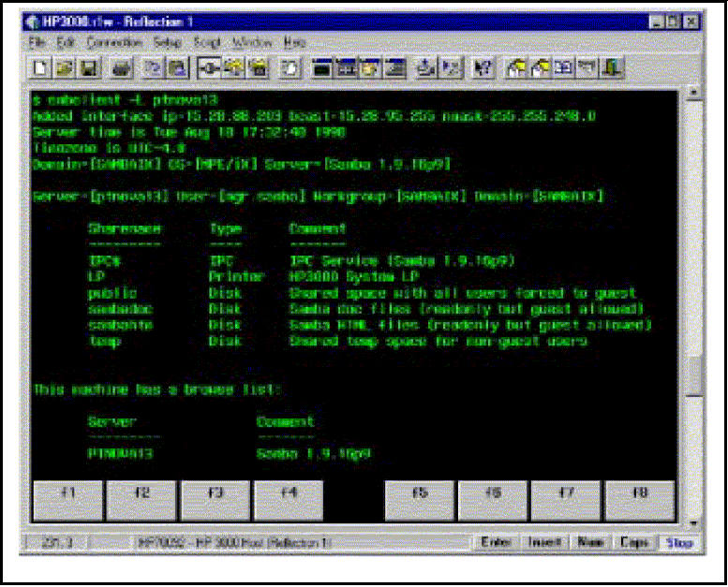Click the context help arrow-question icon
728x587 pixels.
click(x=483, y=68)
